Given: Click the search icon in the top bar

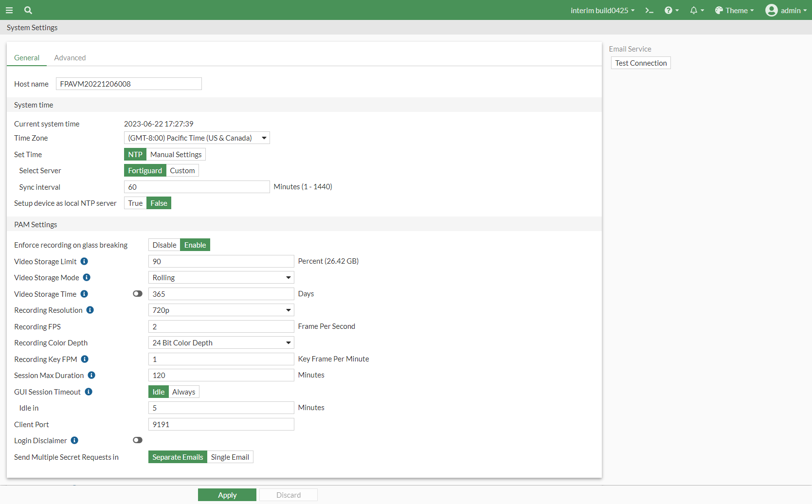Looking at the screenshot, I should [28, 10].
